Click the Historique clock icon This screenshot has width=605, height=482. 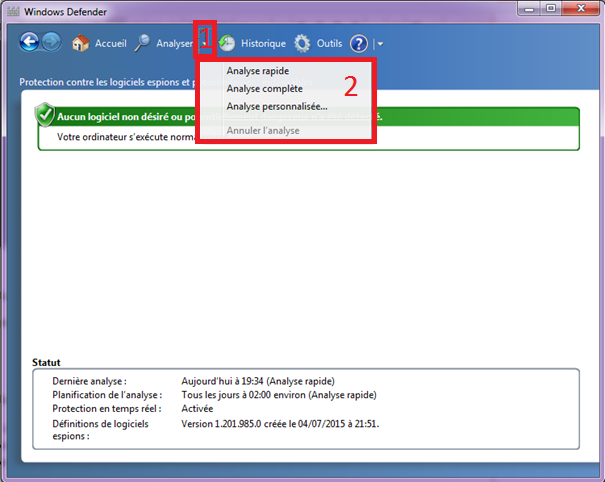point(226,43)
